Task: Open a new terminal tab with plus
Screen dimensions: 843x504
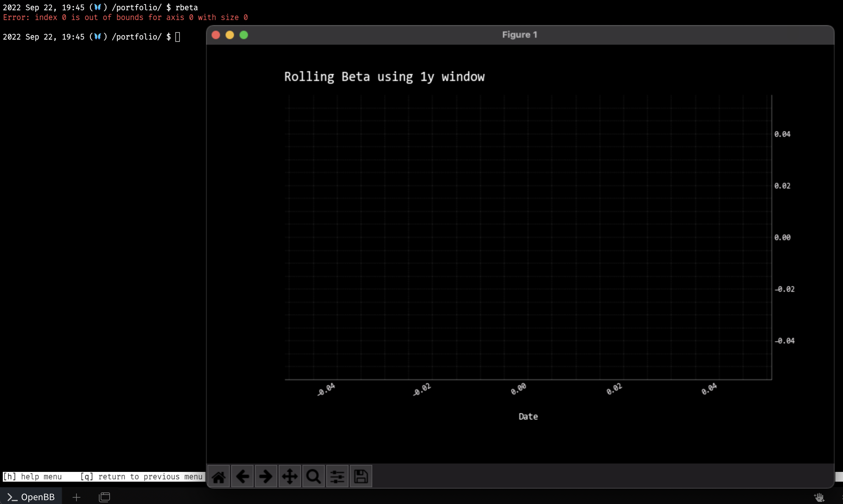Action: click(x=76, y=497)
